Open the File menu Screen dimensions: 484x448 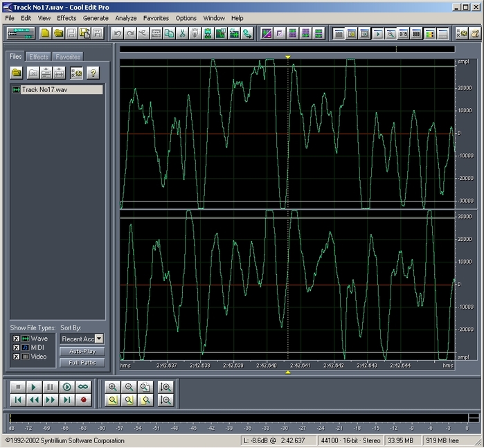[x=10, y=18]
